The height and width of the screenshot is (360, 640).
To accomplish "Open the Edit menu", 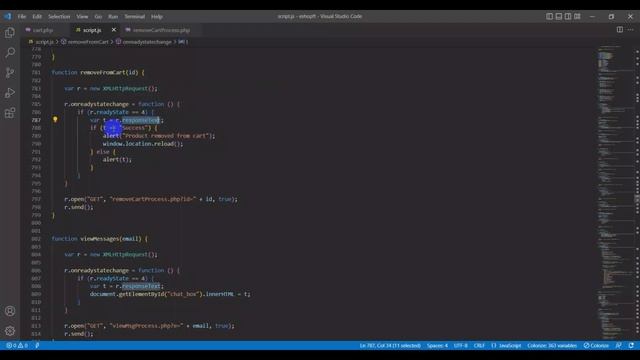I will click(x=37, y=16).
